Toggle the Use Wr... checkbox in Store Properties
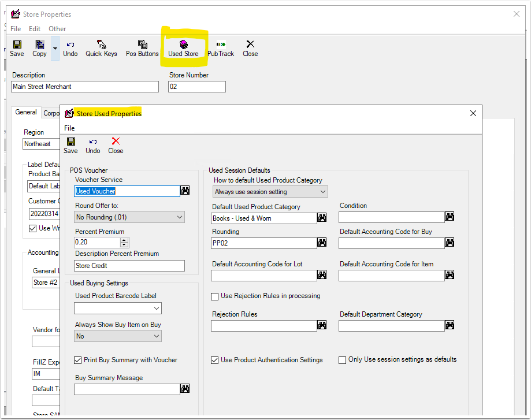The width and height of the screenshot is (531, 420). pos(32,229)
